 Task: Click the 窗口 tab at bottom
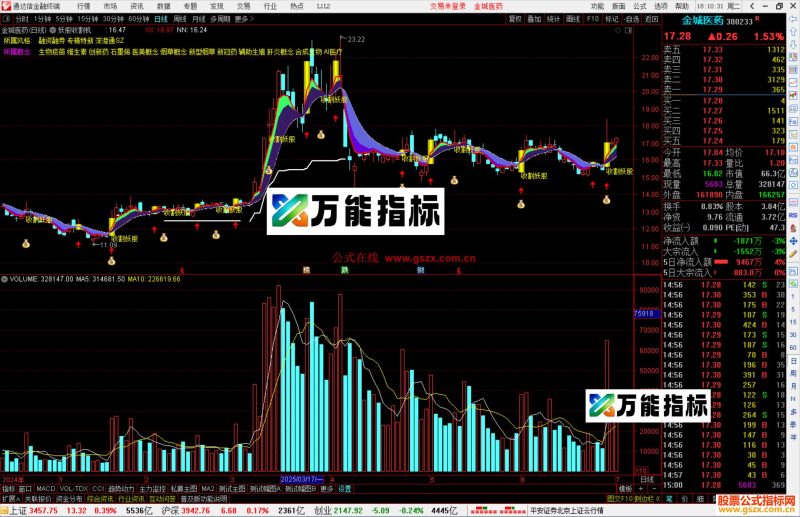[x=26, y=488]
